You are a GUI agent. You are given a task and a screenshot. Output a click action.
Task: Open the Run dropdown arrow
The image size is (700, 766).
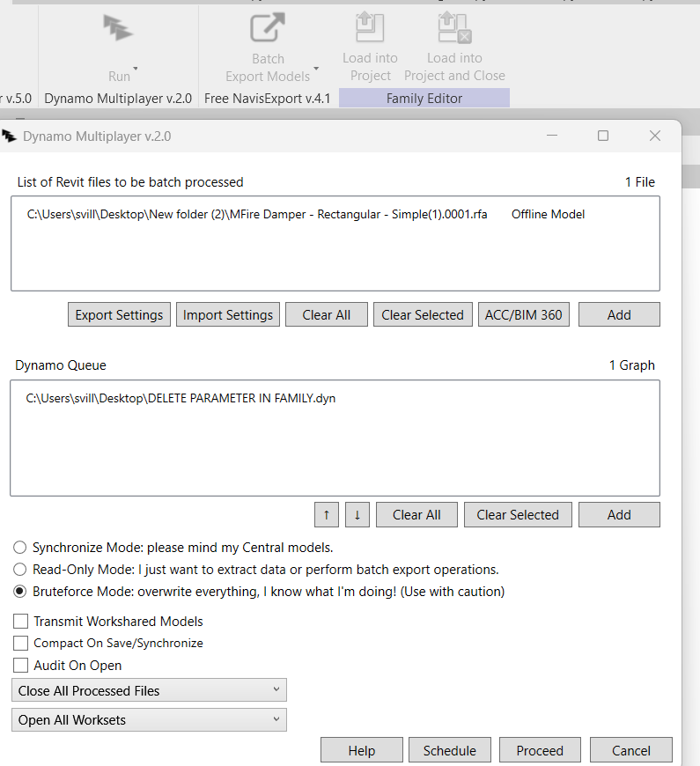pyautogui.click(x=136, y=69)
